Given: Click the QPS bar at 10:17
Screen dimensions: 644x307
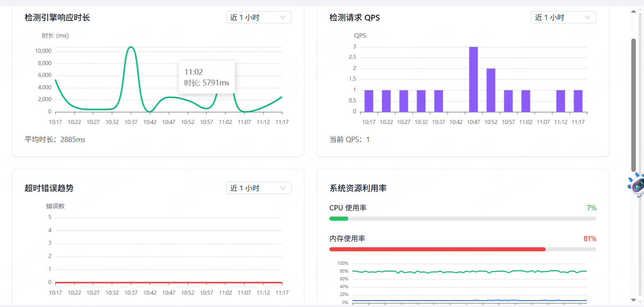Looking at the screenshot, I should [x=369, y=101].
